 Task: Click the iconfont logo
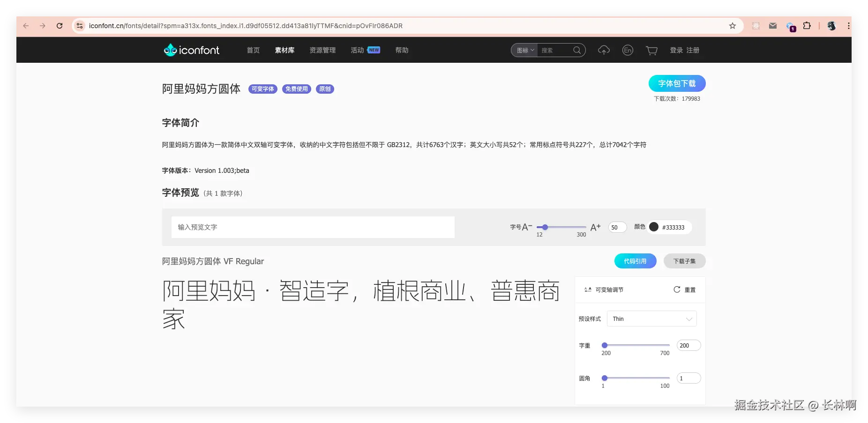[x=191, y=50]
